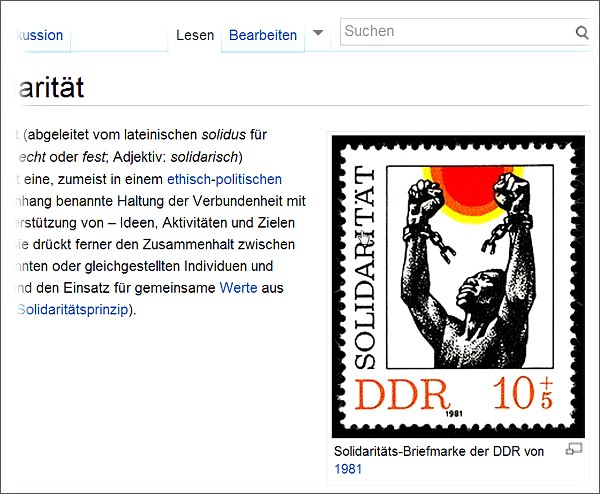The height and width of the screenshot is (494, 600).
Task: Select caption text 'Solidaritäts-Briefmarke der DDR von'
Action: (439, 452)
